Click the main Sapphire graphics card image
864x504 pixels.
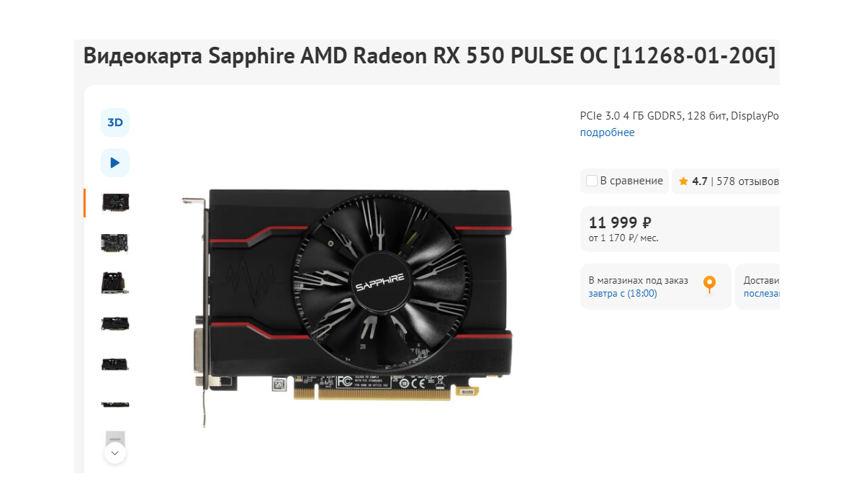(x=347, y=305)
